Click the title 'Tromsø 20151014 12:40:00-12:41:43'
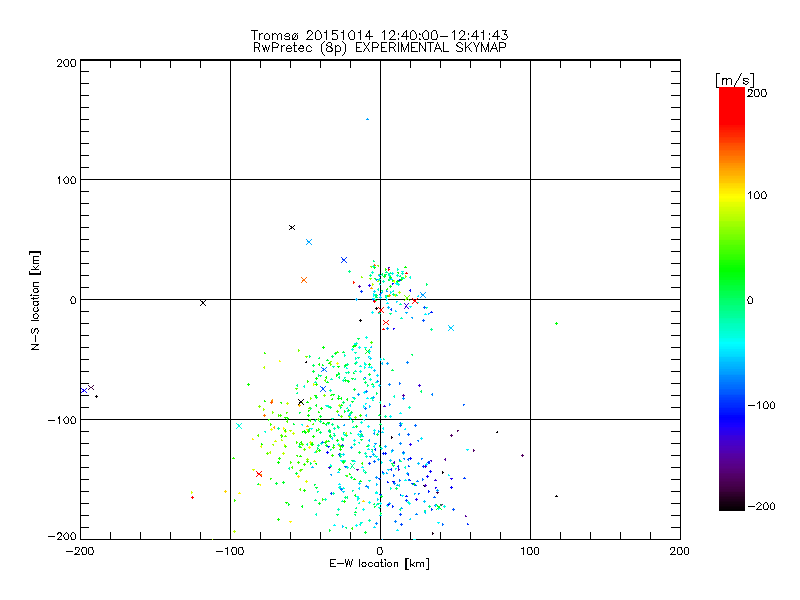 point(379,35)
